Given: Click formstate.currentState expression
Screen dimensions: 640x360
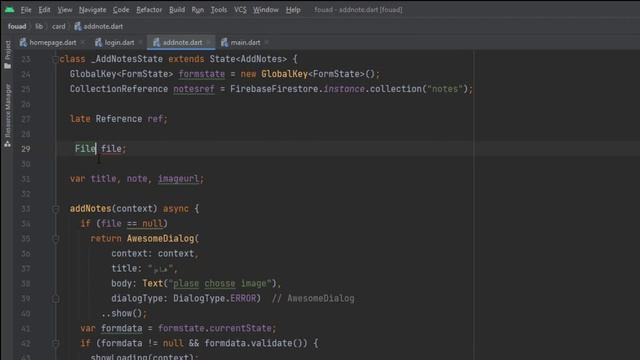Looking at the screenshot, I should (215, 328).
